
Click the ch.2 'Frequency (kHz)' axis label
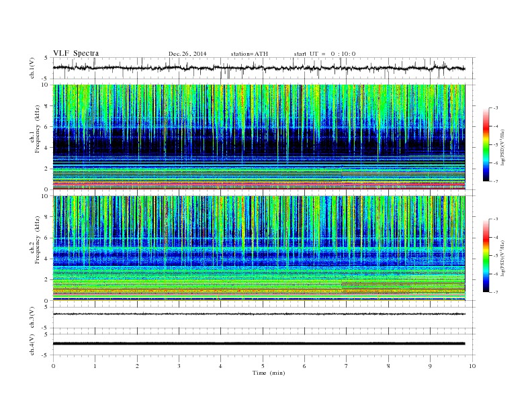pos(38,240)
